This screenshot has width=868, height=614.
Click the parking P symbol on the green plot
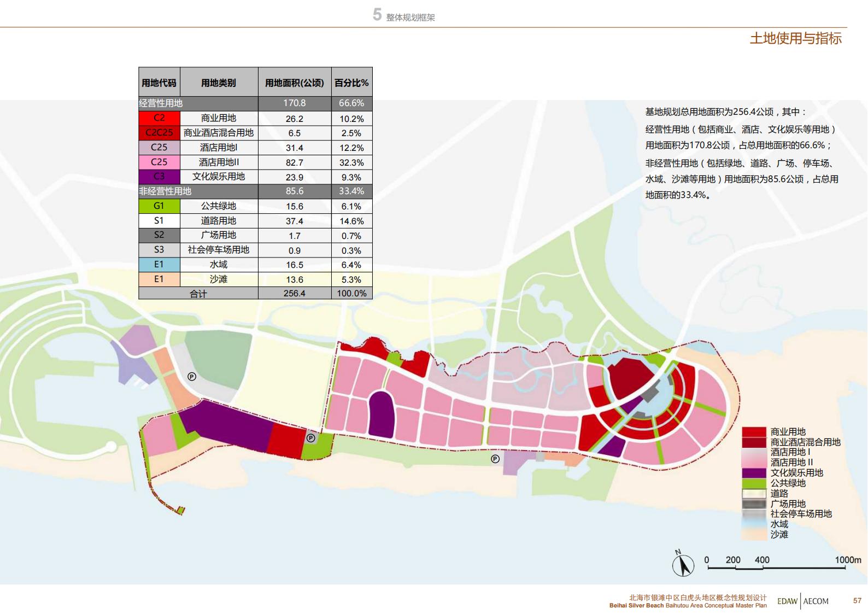pos(311,438)
